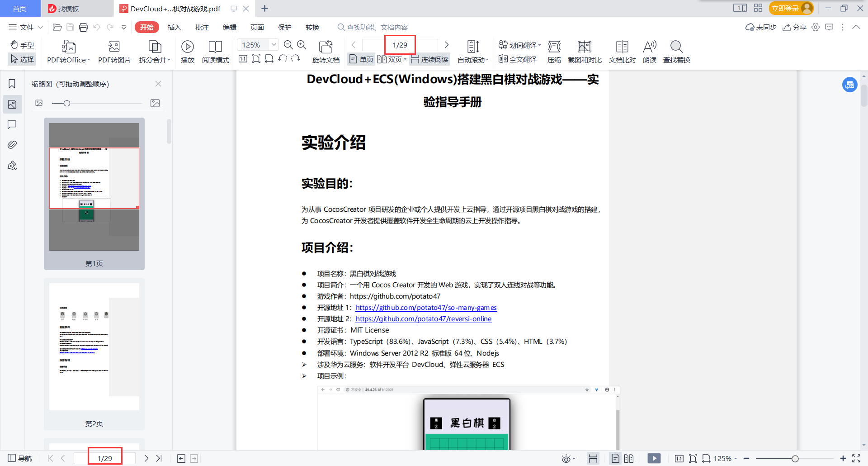Viewport: 868px width, 466px height.
Task: Start 朗读 text-to-speech
Action: coord(649,51)
